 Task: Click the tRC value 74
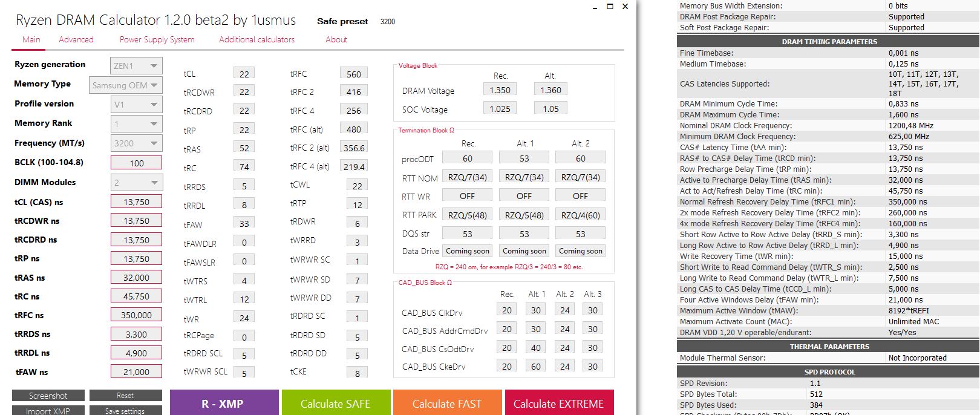tap(244, 166)
